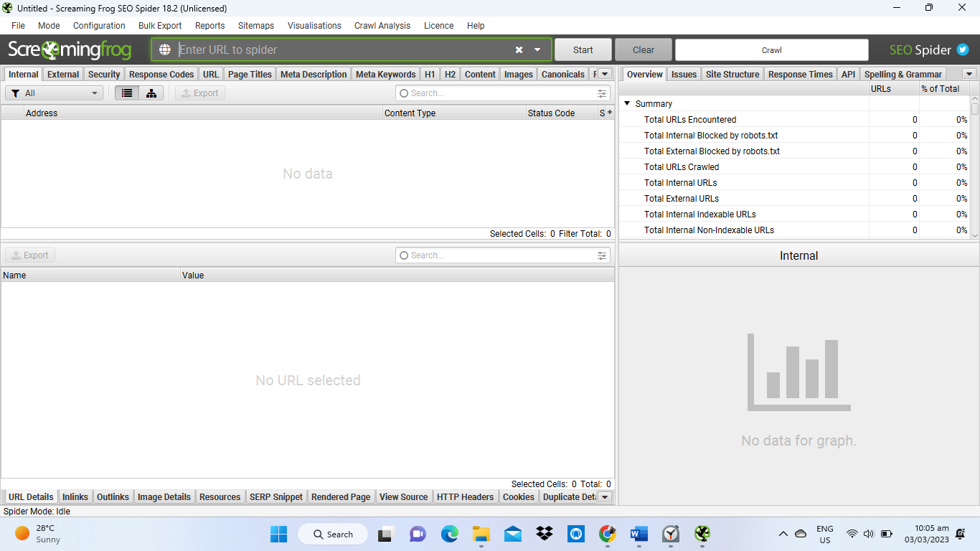The height and width of the screenshot is (551, 980).
Task: Show more right-panel tabs via overflow arrow
Action: 969,74
